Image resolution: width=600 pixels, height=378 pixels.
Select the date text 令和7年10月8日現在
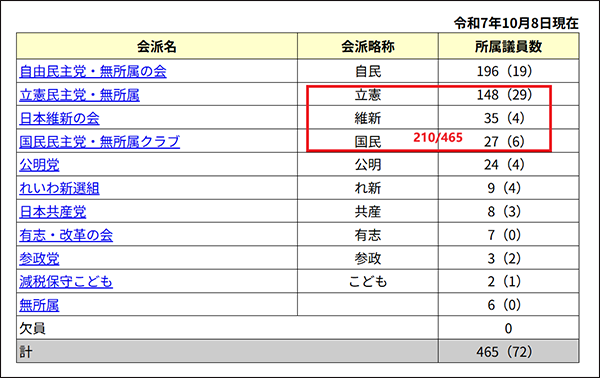(516, 23)
